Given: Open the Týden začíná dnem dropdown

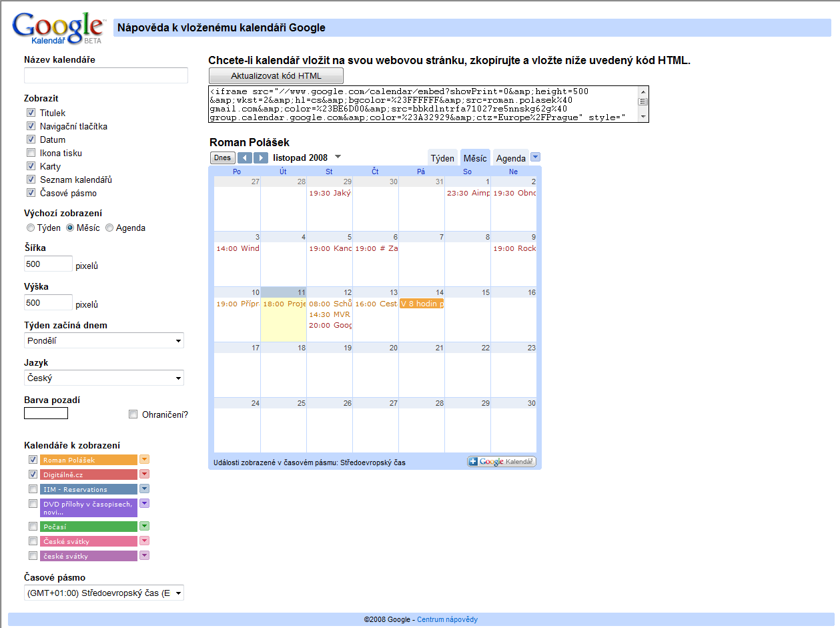Looking at the screenshot, I should tap(104, 341).
